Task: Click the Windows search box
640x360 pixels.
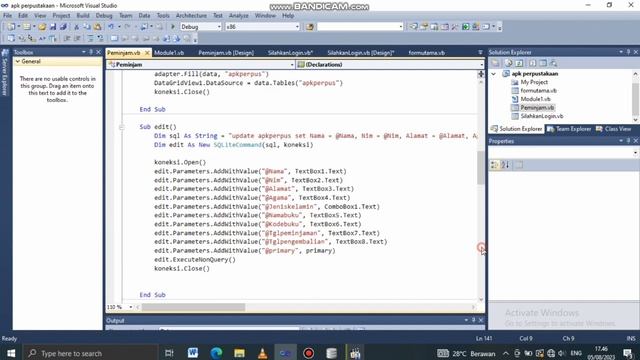Action: tap(91, 353)
